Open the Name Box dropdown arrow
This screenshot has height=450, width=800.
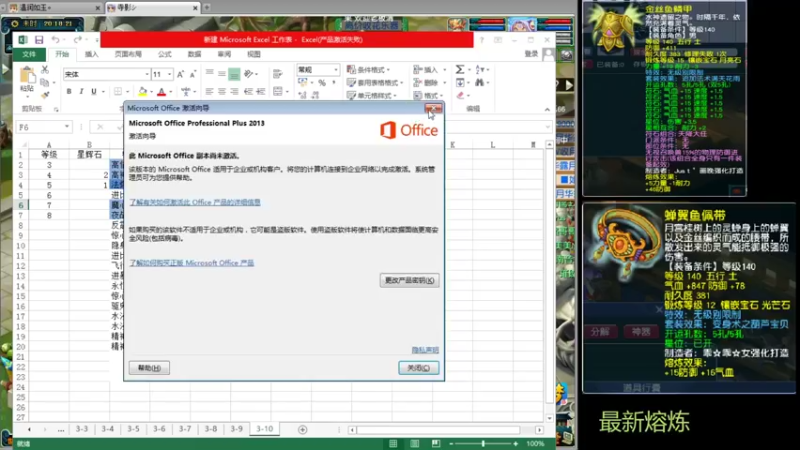click(x=67, y=127)
